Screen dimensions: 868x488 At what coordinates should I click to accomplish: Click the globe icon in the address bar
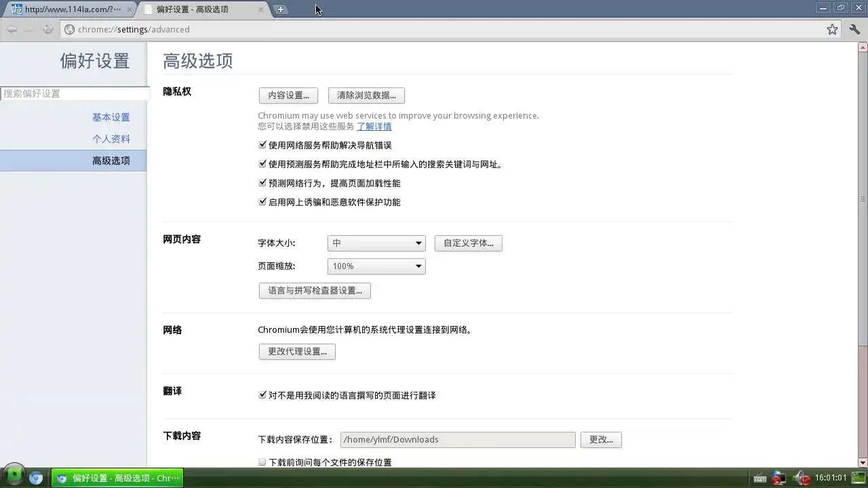tap(69, 29)
